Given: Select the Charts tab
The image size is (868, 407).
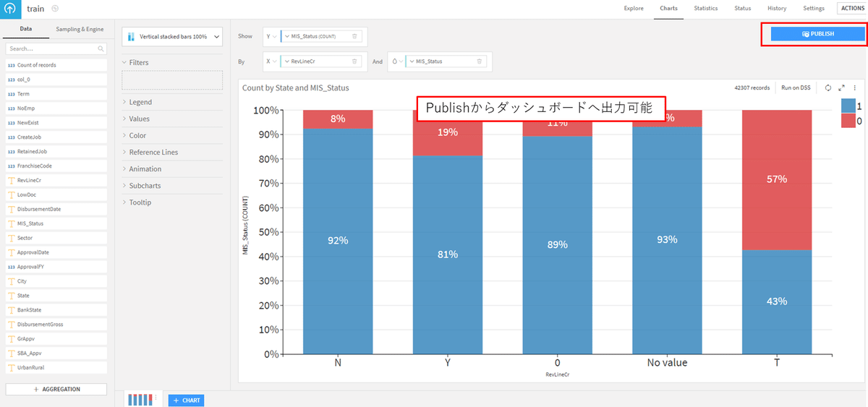Looking at the screenshot, I should pos(668,9).
